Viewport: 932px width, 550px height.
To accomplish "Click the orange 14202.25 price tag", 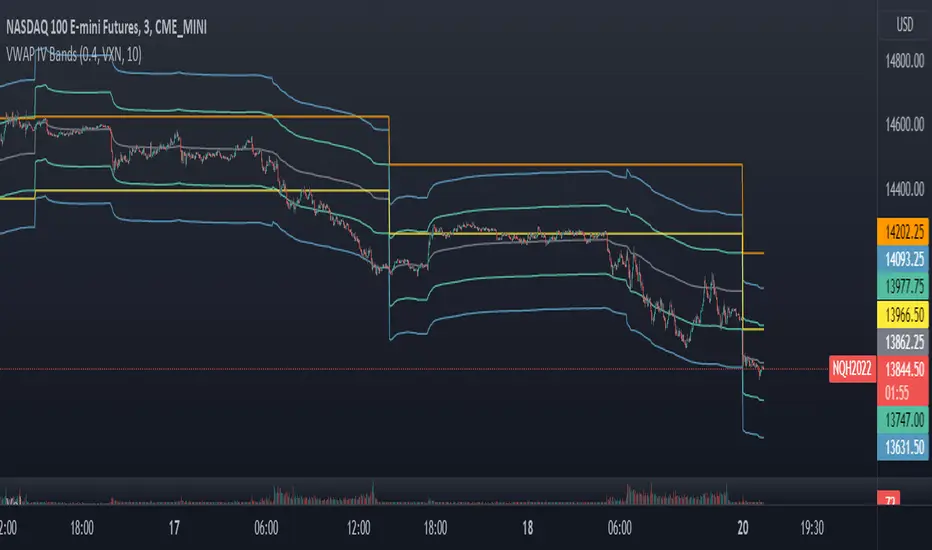I will (903, 232).
